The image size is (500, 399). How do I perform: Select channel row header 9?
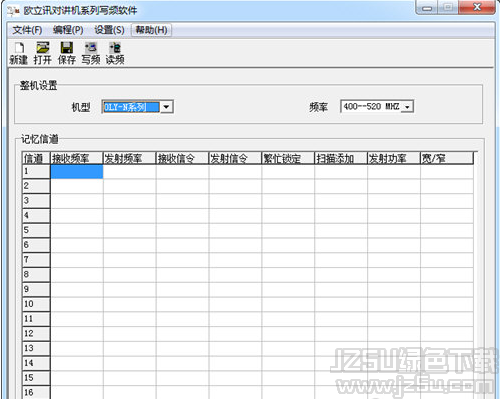tap(36, 289)
